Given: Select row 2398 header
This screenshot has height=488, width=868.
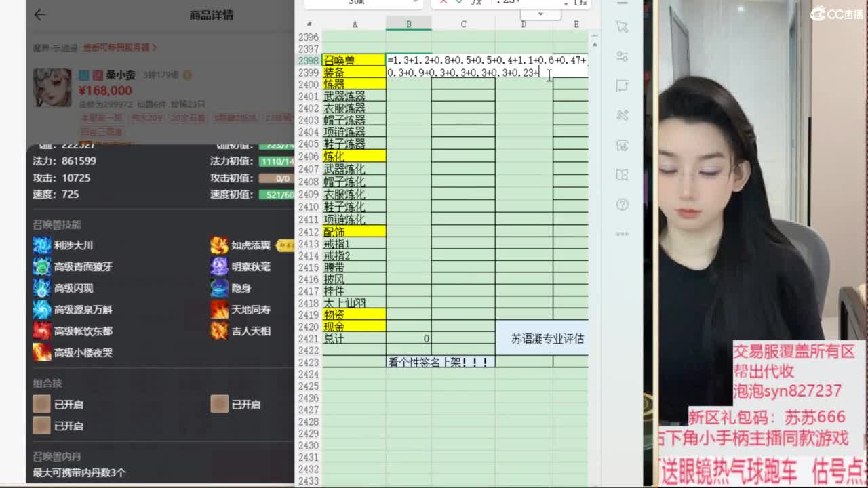Looking at the screenshot, I should tap(309, 60).
